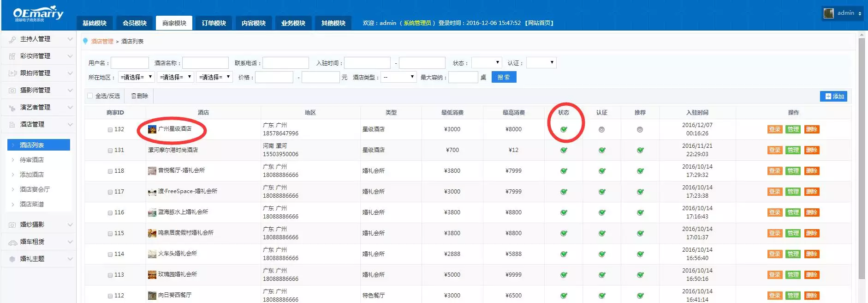
Task: Click green status checkmark for merchant 131
Action: coord(564,150)
